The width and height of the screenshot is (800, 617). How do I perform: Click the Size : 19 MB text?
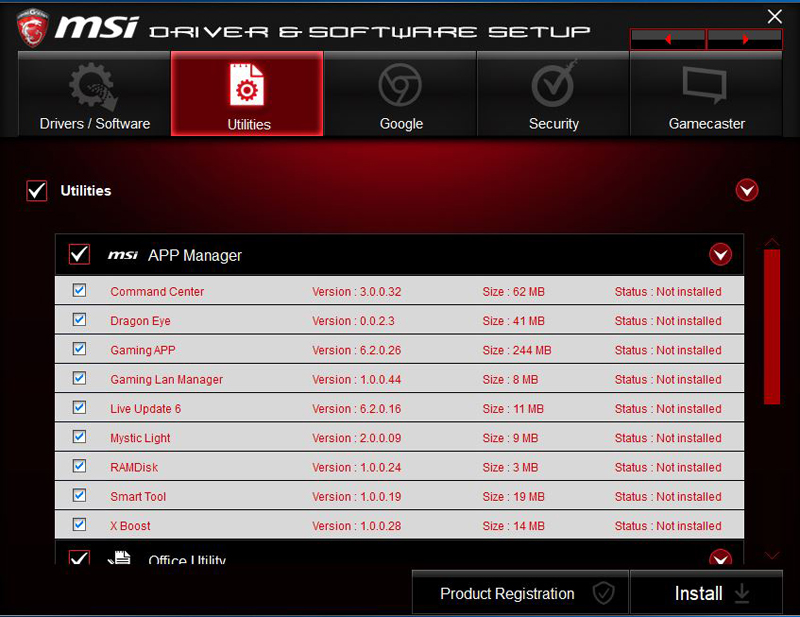pyautogui.click(x=513, y=497)
